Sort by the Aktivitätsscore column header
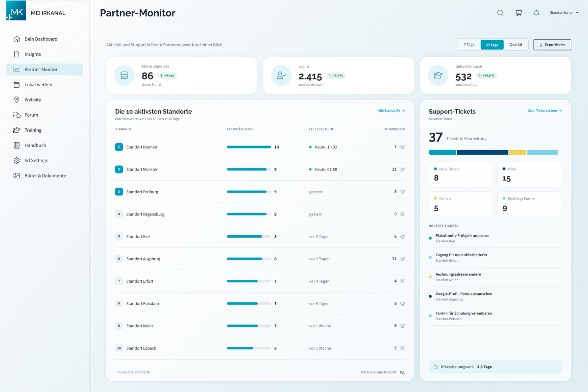 241,129
